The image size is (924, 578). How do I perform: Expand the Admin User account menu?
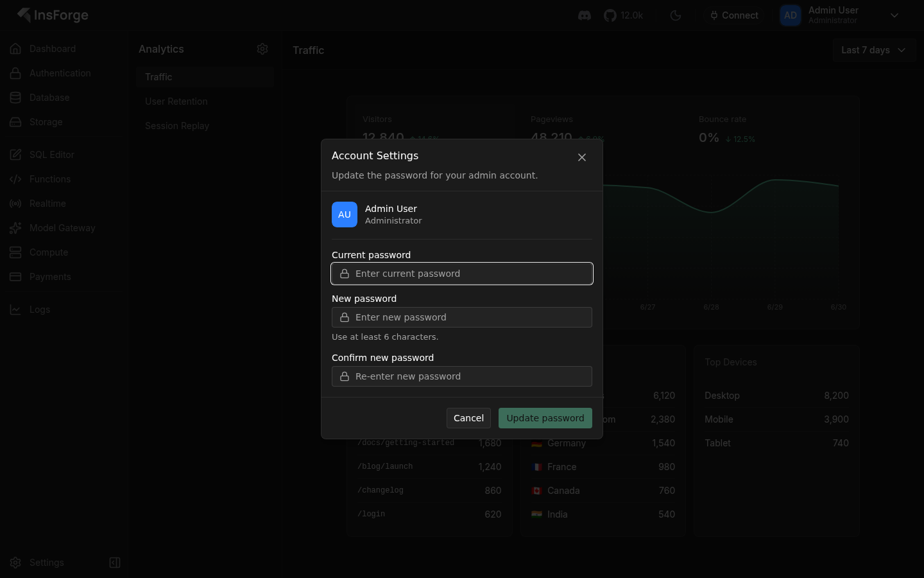click(894, 15)
